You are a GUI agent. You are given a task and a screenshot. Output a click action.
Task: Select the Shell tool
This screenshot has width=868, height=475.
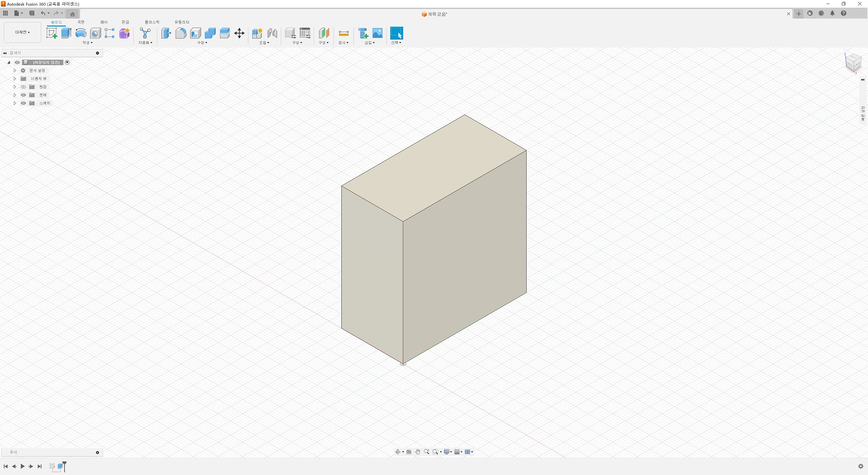pos(196,33)
